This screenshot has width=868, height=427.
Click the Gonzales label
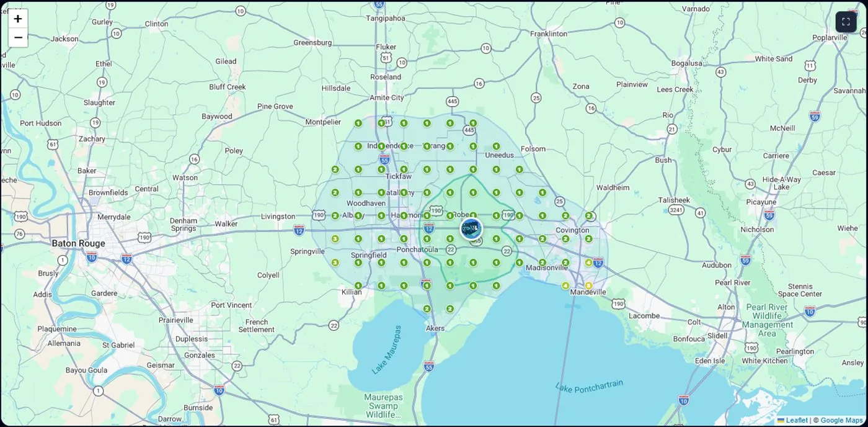pyautogui.click(x=200, y=356)
